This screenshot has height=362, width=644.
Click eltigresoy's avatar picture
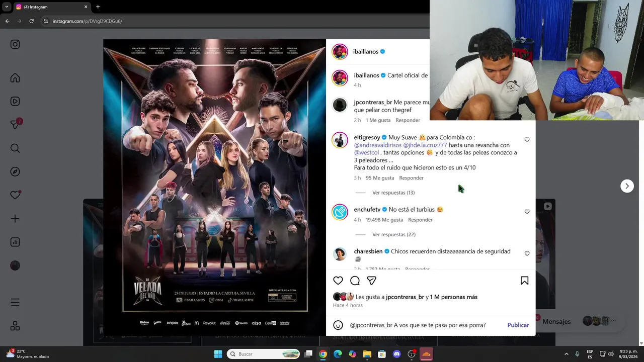click(340, 140)
